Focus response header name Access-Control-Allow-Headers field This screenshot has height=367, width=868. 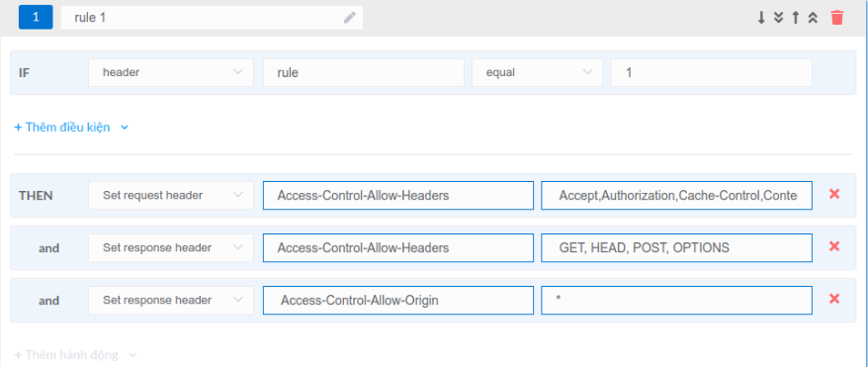click(x=398, y=248)
